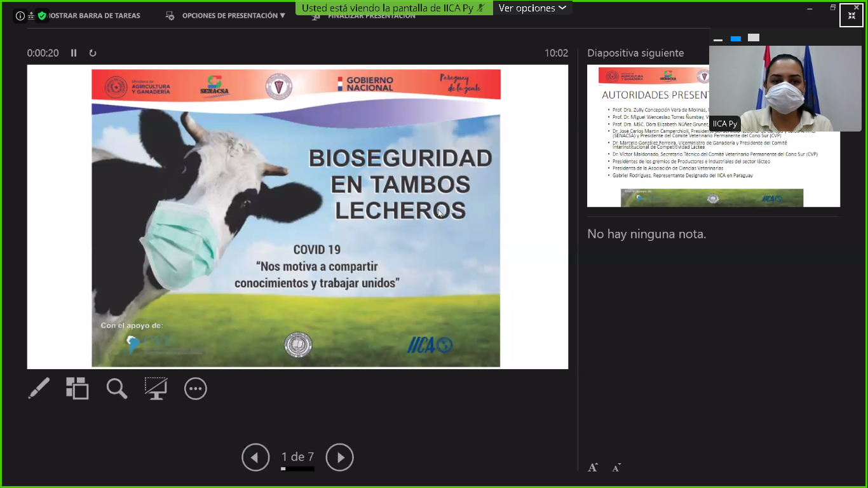Increase the notes text size

point(593,468)
